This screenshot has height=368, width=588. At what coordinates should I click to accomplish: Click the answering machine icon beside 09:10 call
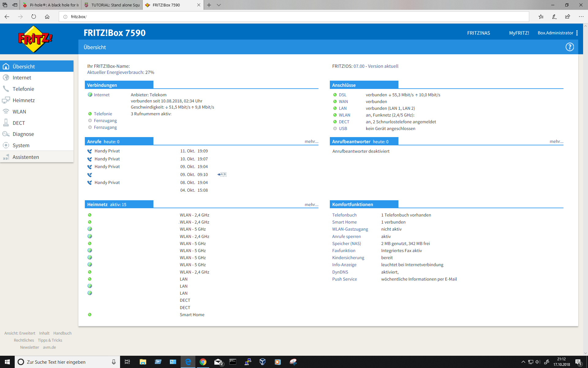pyautogui.click(x=222, y=174)
